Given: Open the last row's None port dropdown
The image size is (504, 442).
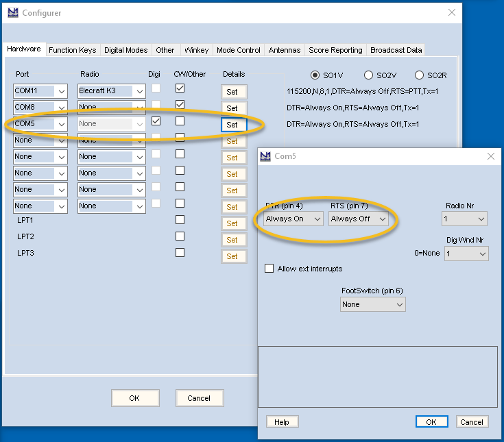Looking at the screenshot, I should (x=40, y=206).
